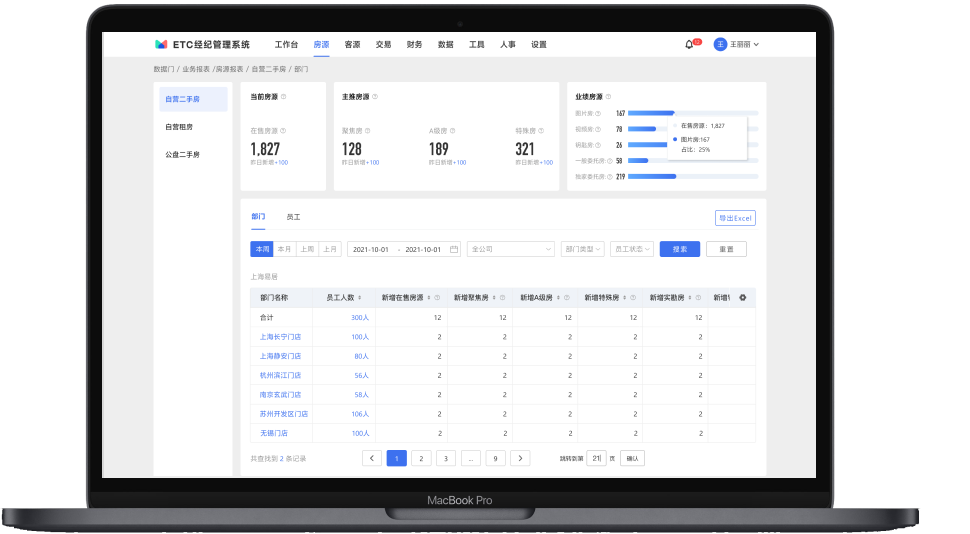Switch to the 部门 tab

tap(258, 217)
